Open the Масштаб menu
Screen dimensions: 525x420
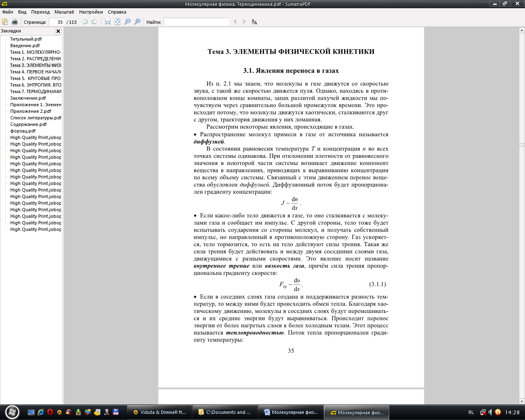pyautogui.click(x=64, y=12)
